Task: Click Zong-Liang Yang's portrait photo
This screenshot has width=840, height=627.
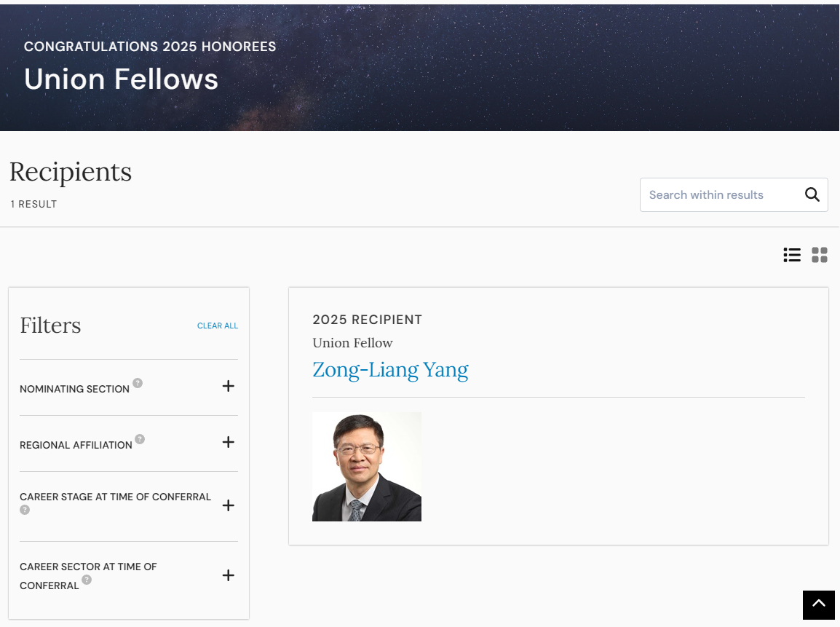Action: (x=367, y=467)
